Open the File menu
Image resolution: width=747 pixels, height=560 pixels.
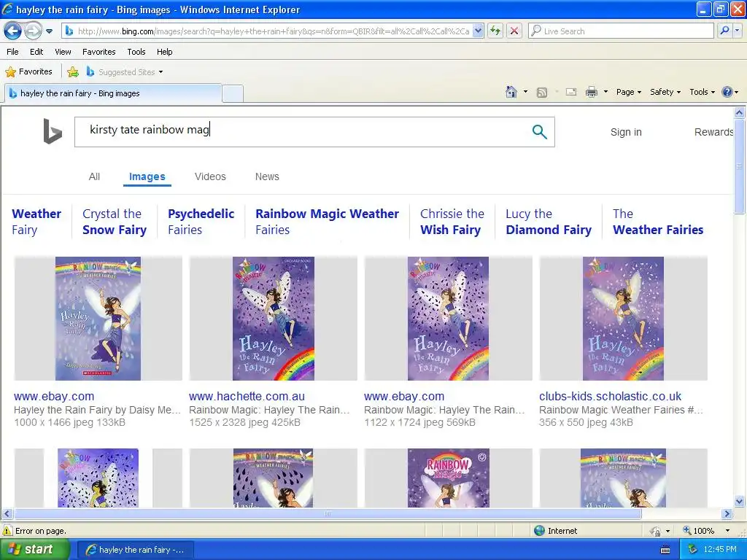13,52
